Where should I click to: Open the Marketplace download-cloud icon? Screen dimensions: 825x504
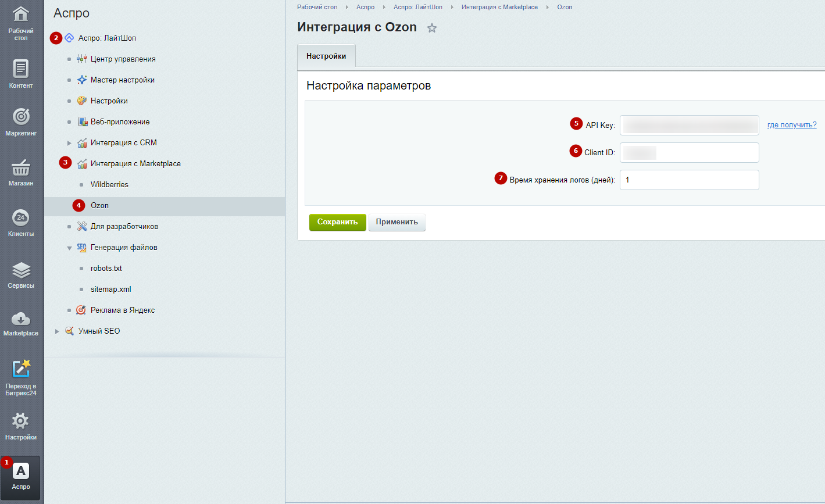(x=21, y=319)
